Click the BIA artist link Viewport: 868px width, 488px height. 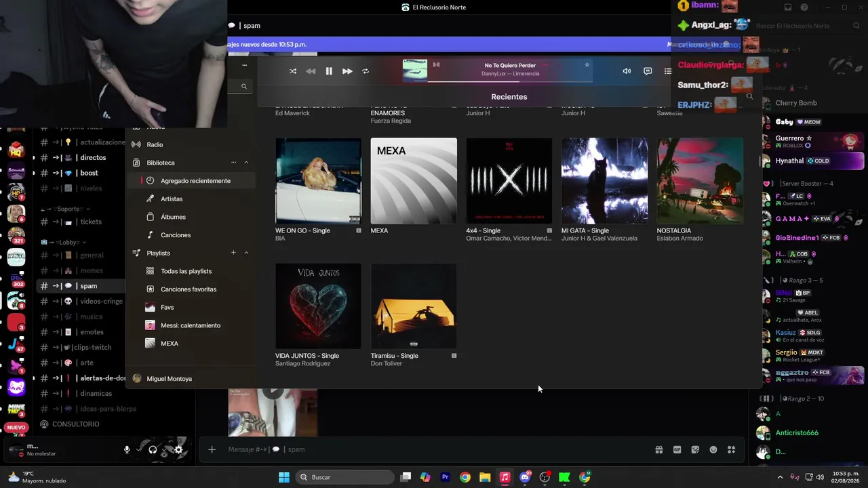click(280, 239)
